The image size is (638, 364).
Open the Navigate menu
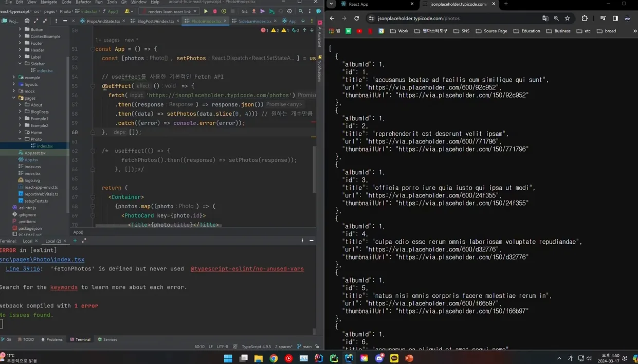(49, 2)
